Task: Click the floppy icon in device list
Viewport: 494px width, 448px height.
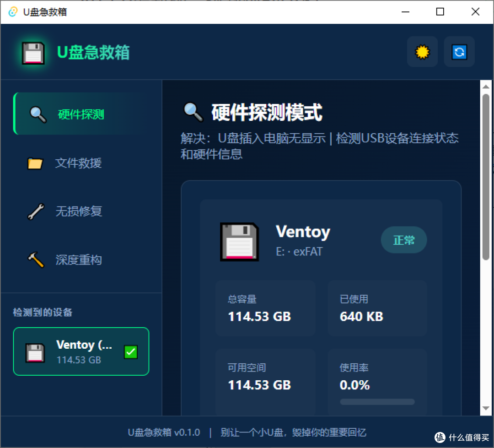Action: pos(35,353)
